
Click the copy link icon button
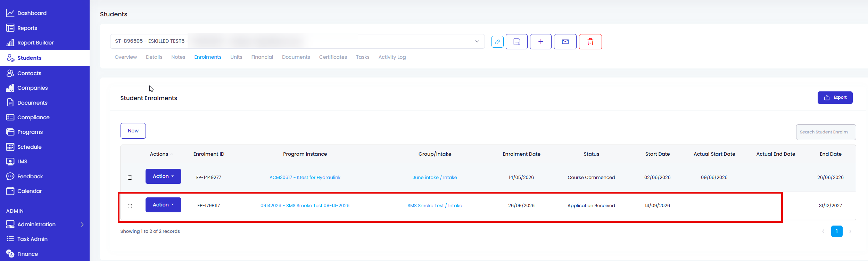pyautogui.click(x=497, y=42)
